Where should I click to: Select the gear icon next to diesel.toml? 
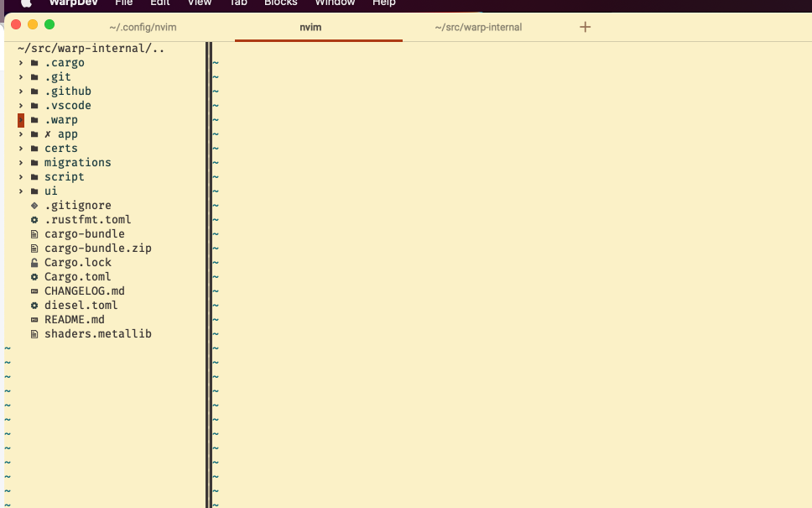click(x=34, y=305)
